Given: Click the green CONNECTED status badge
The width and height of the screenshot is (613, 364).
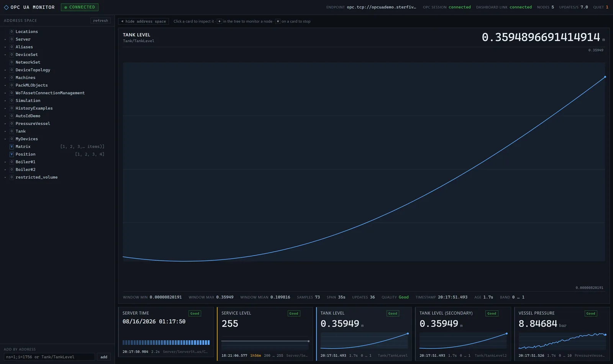Looking at the screenshot, I should click(79, 7).
